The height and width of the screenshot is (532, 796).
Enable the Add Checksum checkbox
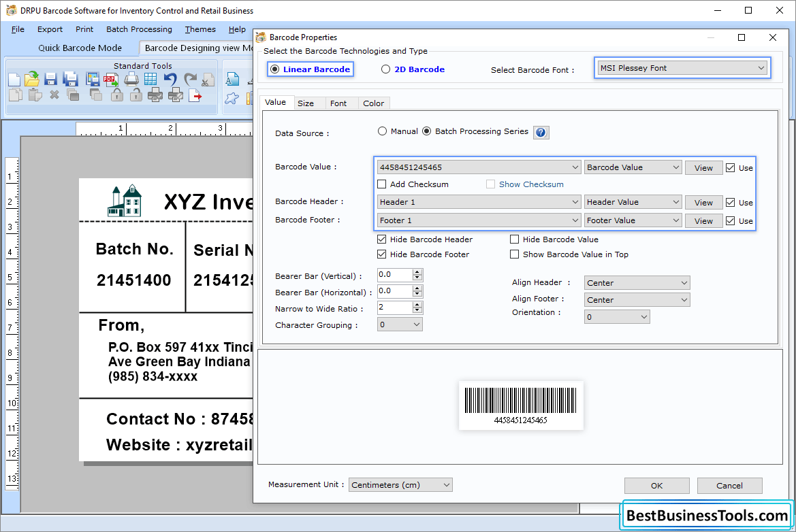pos(383,184)
